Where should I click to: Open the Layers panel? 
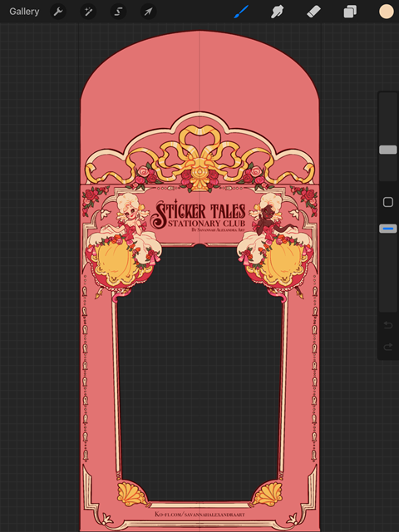coord(350,12)
